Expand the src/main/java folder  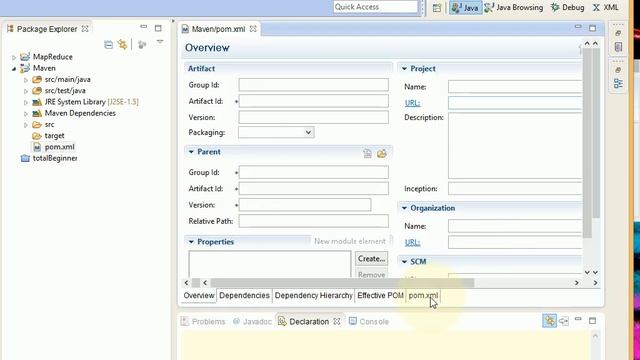pyautogui.click(x=26, y=80)
